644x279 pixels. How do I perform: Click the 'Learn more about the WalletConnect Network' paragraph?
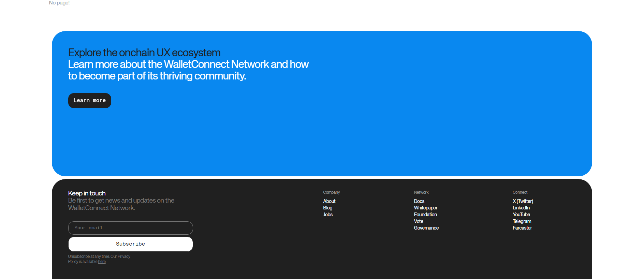click(x=188, y=70)
